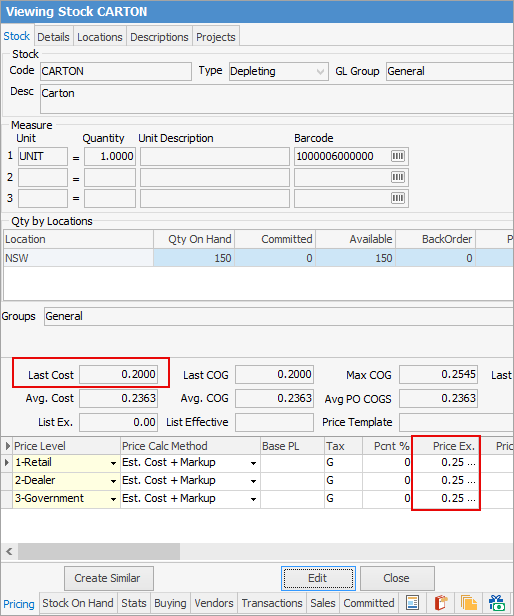
Task: Click the Create Similar button
Action: [x=108, y=578]
